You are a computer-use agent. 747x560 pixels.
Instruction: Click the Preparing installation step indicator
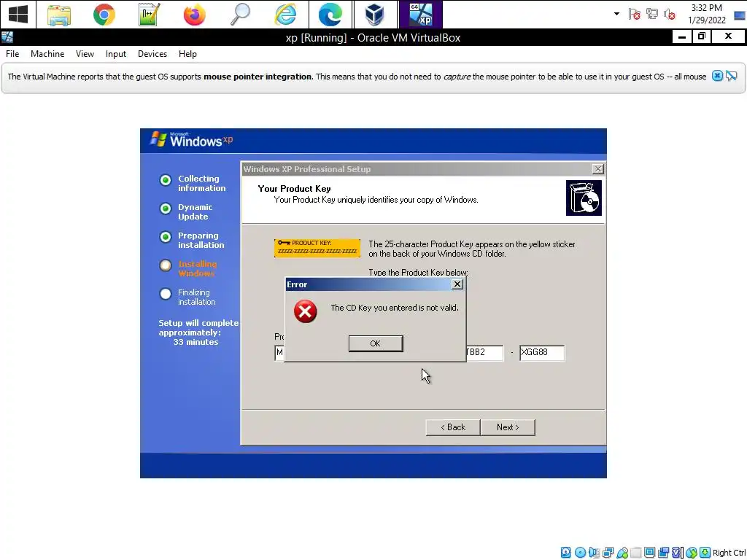(x=166, y=237)
